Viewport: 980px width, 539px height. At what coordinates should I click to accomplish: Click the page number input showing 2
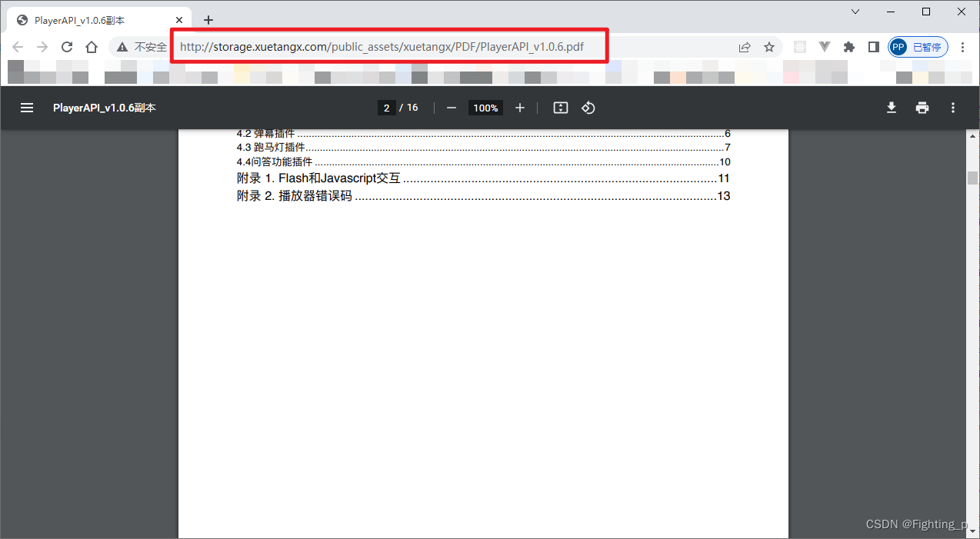tap(387, 108)
